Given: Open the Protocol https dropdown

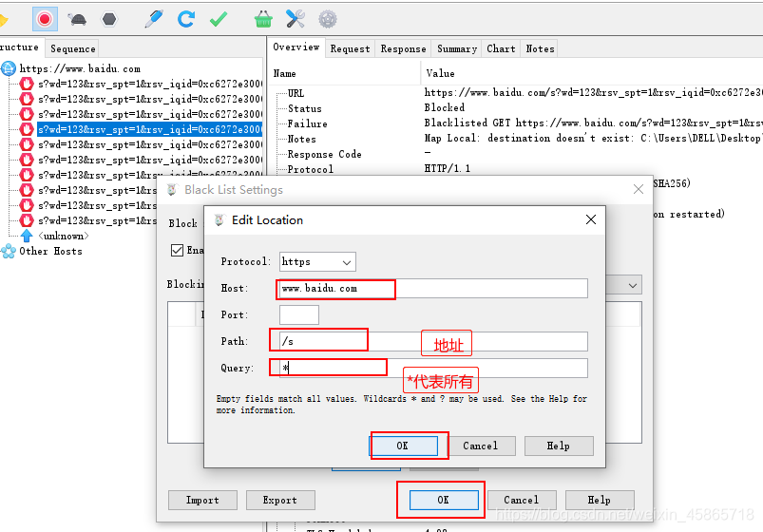Looking at the screenshot, I should pos(317,262).
